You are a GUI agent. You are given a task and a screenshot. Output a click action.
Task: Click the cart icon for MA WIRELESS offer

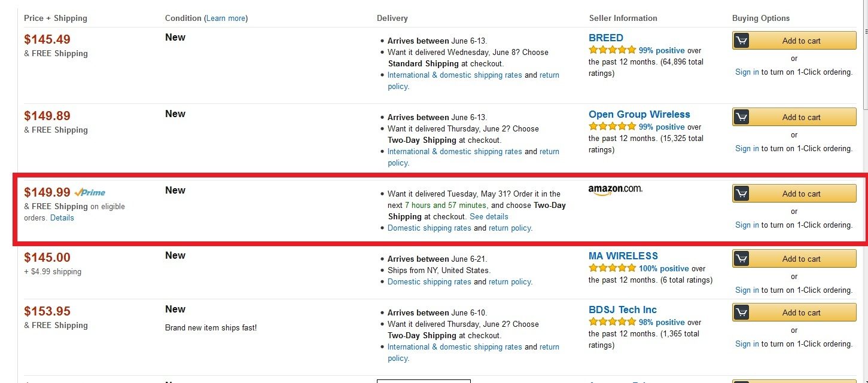tap(741, 259)
